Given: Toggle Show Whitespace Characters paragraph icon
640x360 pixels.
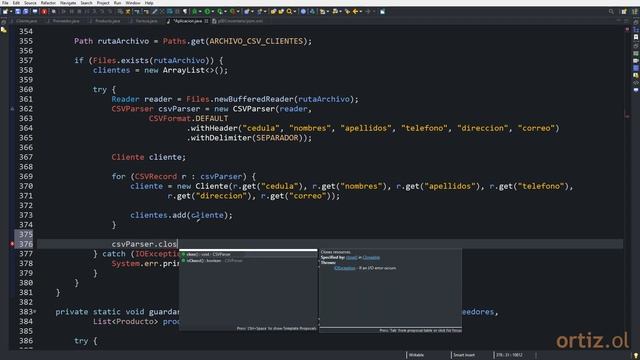Looking at the screenshot, I should pos(185,11).
